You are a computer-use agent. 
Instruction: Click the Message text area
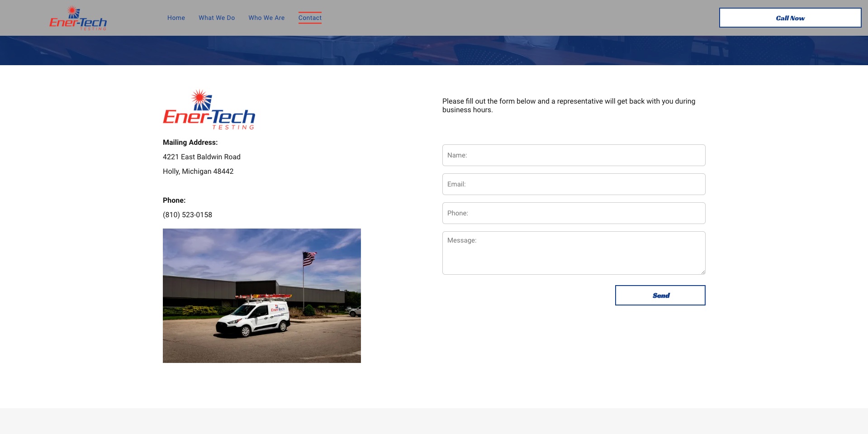coord(574,253)
